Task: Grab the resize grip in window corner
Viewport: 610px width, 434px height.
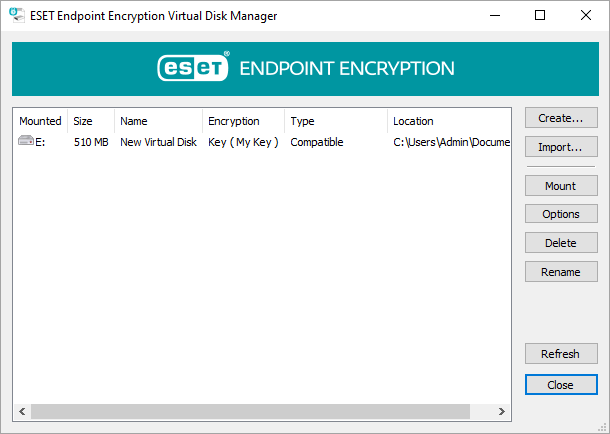Action: 603,427
